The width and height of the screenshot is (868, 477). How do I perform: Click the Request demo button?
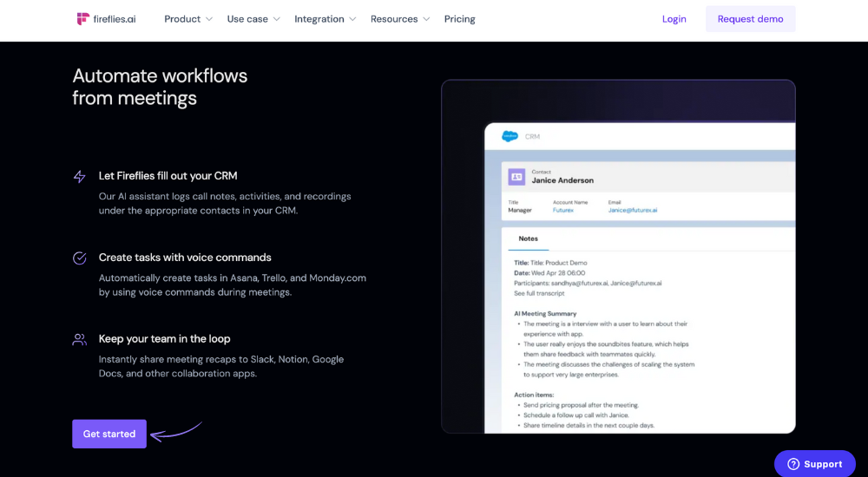tap(750, 19)
